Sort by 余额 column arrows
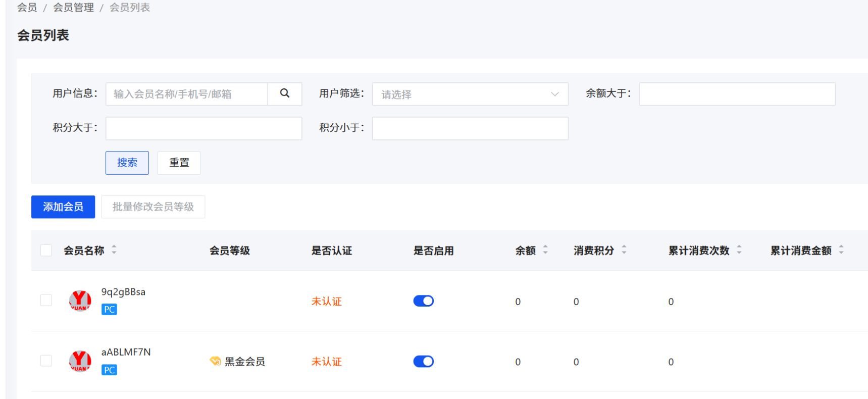This screenshot has height=399, width=868. tap(545, 250)
